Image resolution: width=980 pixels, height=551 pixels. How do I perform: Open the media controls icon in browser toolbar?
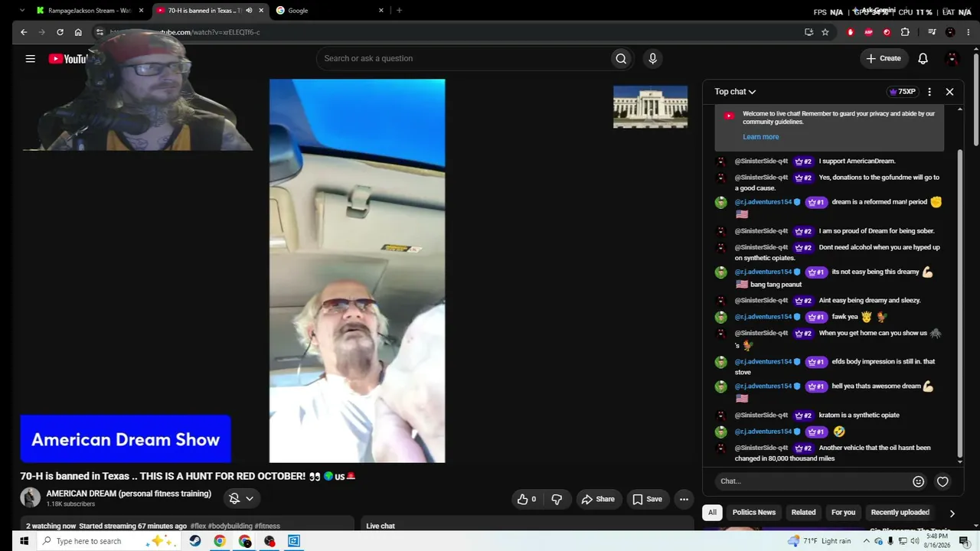pos(932,32)
